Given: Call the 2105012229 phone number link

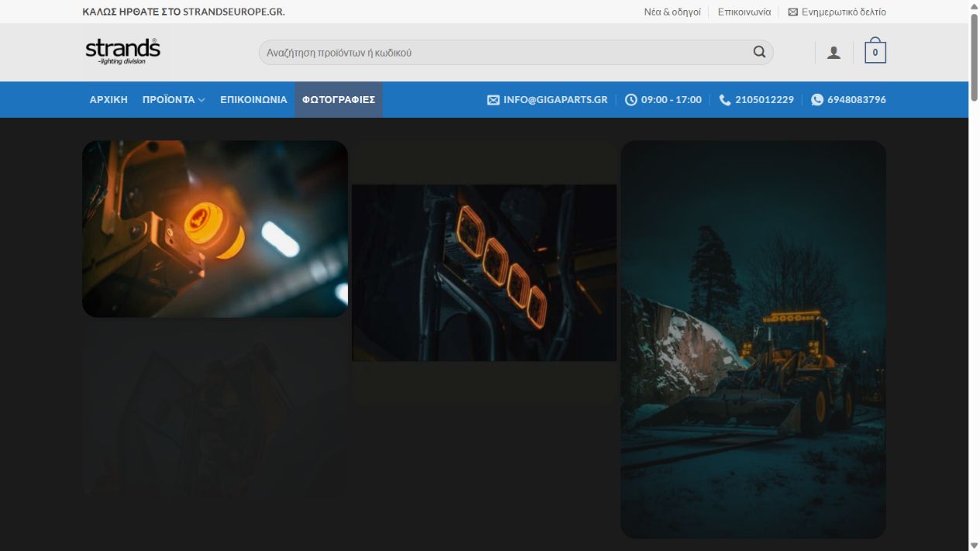Looking at the screenshot, I should pyautogui.click(x=765, y=100).
